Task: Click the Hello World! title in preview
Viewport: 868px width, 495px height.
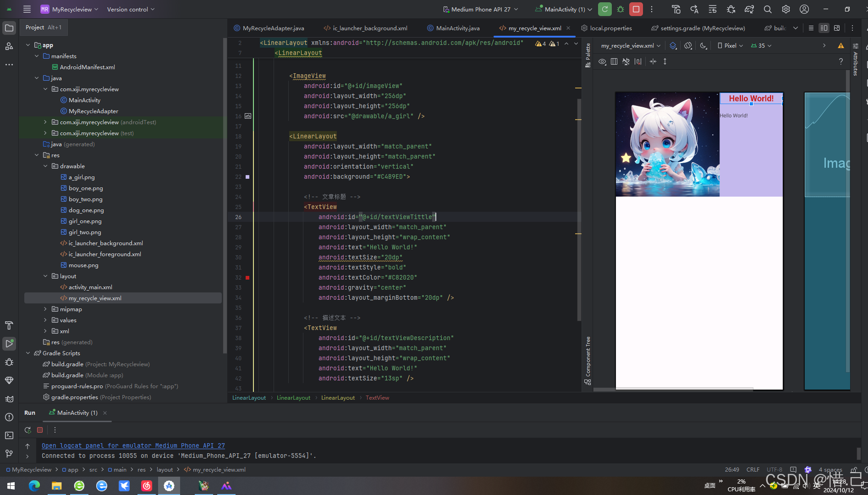Action: (751, 99)
